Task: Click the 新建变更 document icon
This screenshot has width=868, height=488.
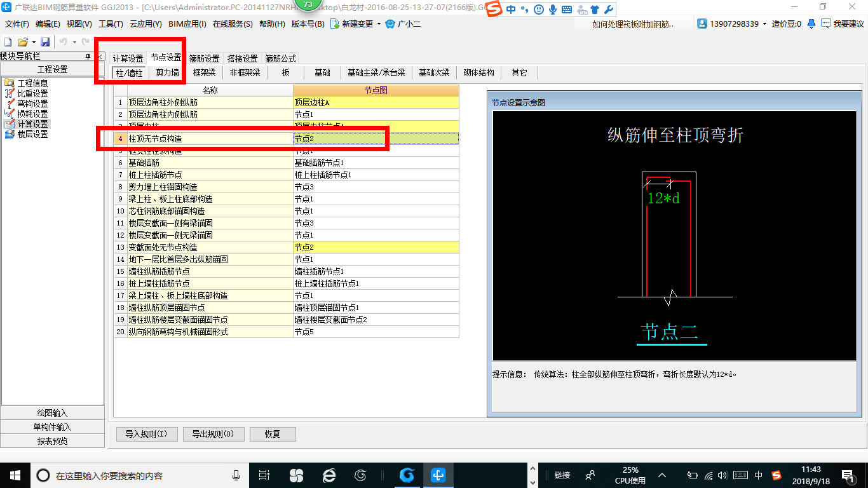Action: (x=336, y=24)
